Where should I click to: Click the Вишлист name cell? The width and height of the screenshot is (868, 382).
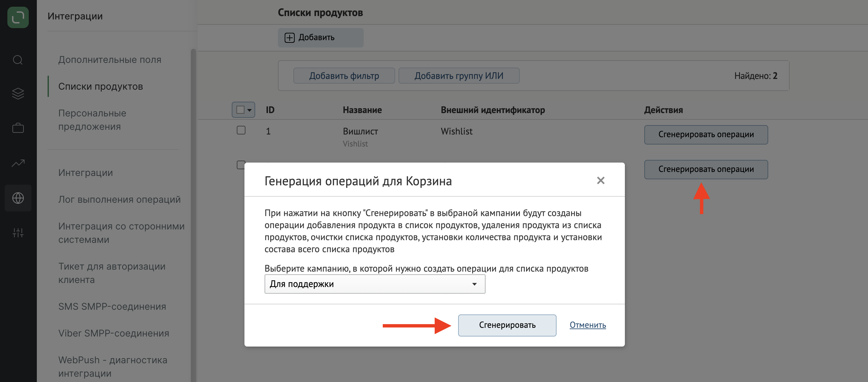[360, 131]
